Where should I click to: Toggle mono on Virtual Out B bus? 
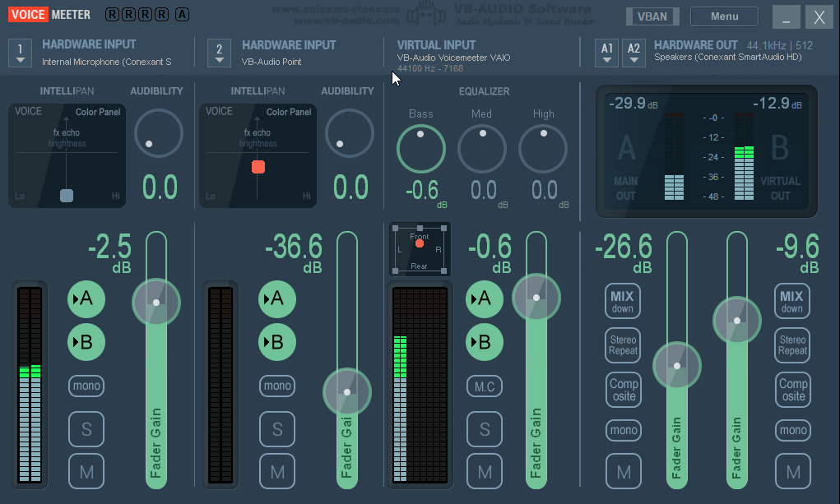[793, 430]
